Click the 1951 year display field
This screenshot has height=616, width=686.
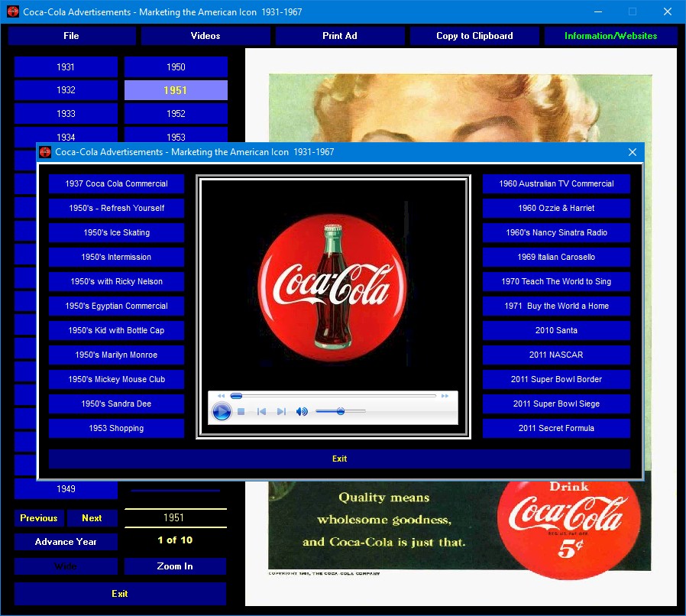176,518
